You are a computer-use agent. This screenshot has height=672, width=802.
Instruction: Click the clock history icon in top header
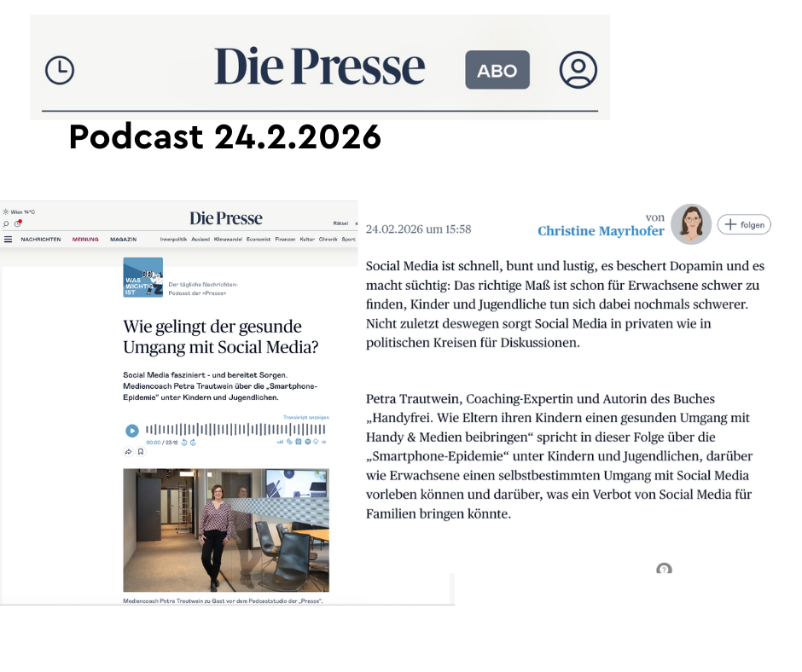pos(60,70)
